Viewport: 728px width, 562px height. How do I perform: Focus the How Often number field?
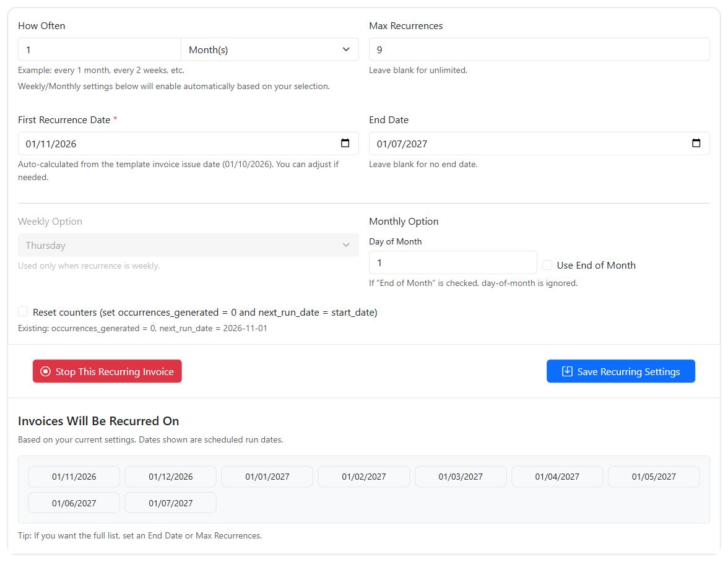click(x=99, y=50)
